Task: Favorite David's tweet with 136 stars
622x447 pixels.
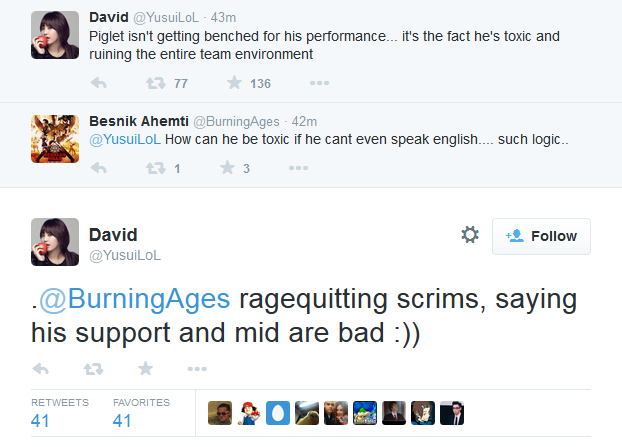Action: 234,83
